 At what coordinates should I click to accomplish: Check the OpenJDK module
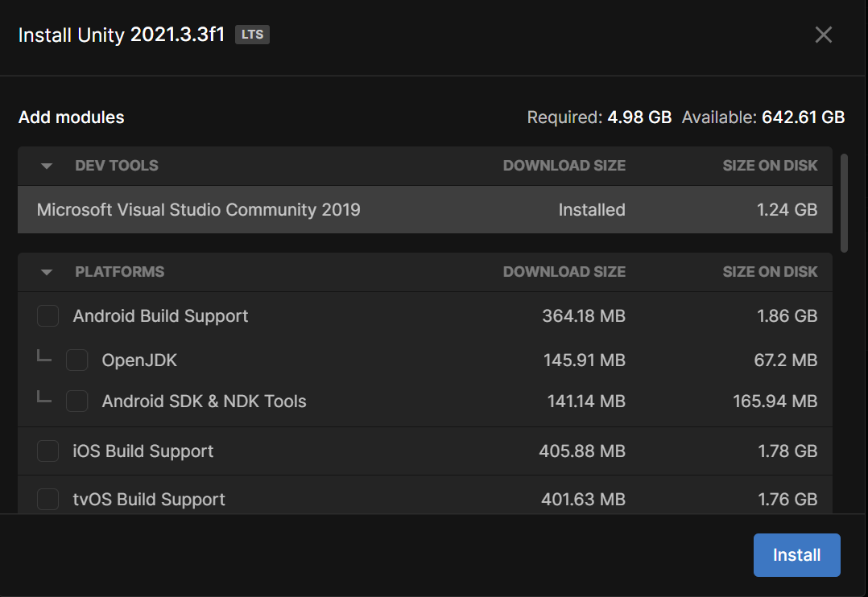76,360
